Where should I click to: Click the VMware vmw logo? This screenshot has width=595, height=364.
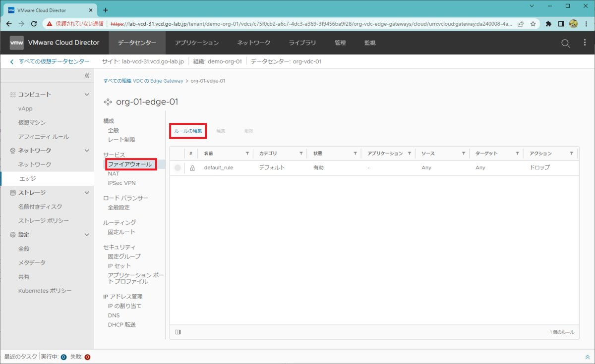[x=16, y=43]
